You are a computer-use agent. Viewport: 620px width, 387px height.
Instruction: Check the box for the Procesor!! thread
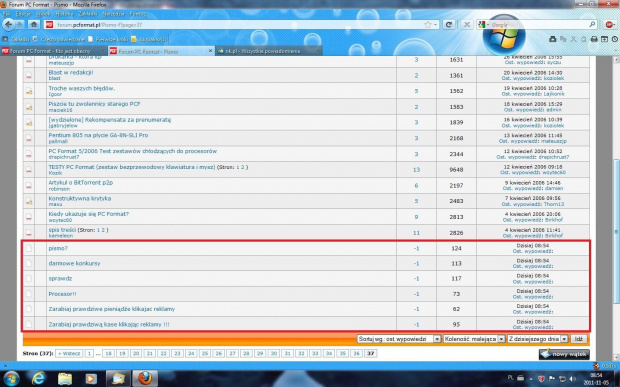click(29, 294)
